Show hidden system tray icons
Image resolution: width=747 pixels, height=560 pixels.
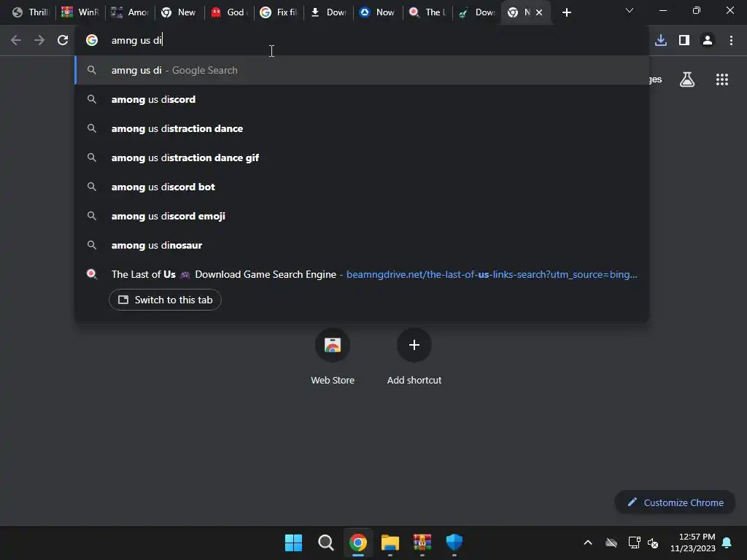[588, 542]
